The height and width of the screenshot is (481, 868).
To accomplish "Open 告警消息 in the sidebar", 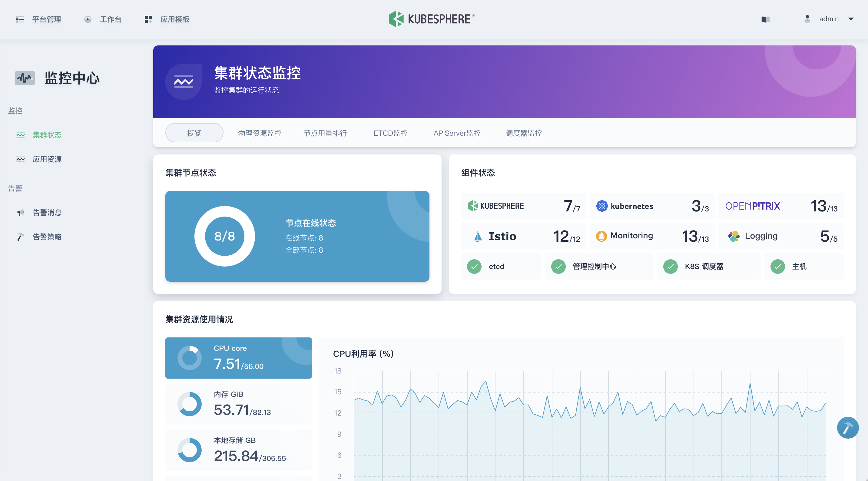I will tap(47, 212).
